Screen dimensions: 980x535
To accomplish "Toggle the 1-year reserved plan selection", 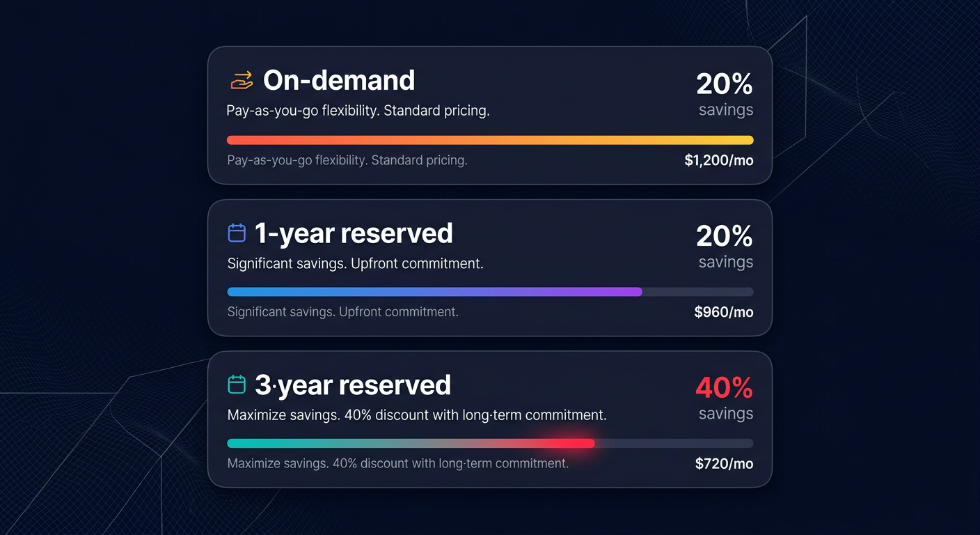I will click(x=489, y=267).
